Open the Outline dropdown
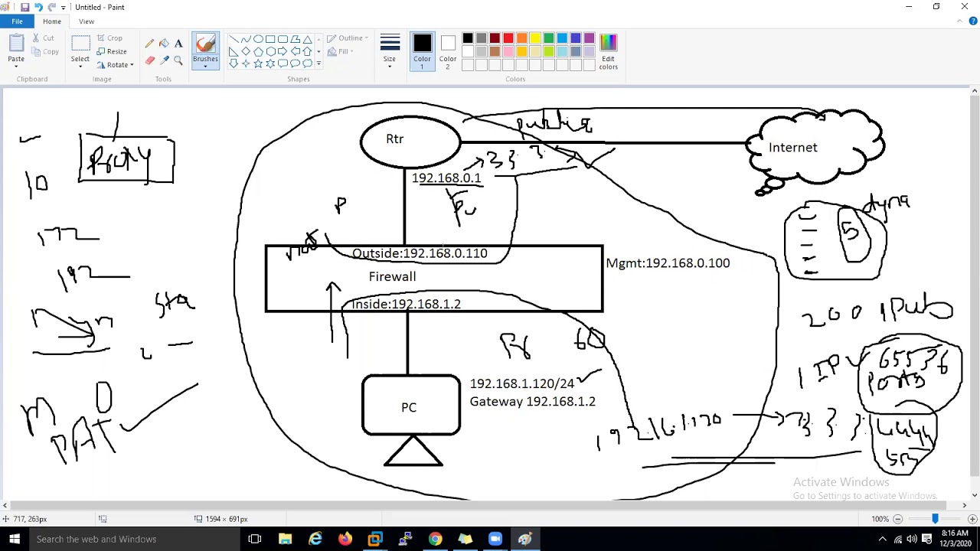The image size is (980, 551). [348, 37]
